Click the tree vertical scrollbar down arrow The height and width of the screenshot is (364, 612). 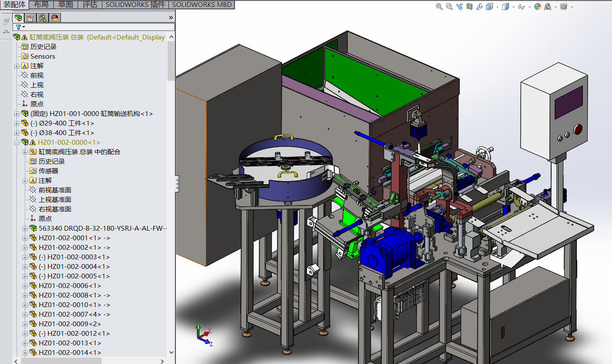click(171, 352)
